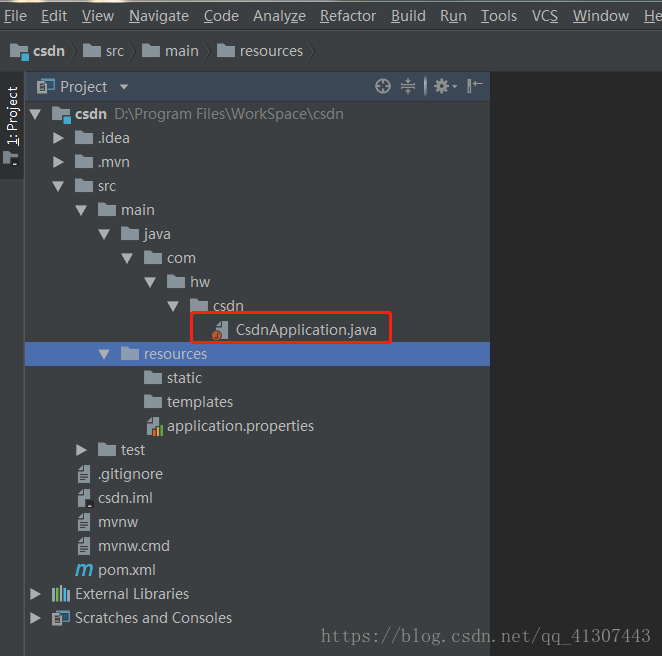Click the resources folder icon in tree
Viewport: 662px width, 656px height.
(x=130, y=353)
